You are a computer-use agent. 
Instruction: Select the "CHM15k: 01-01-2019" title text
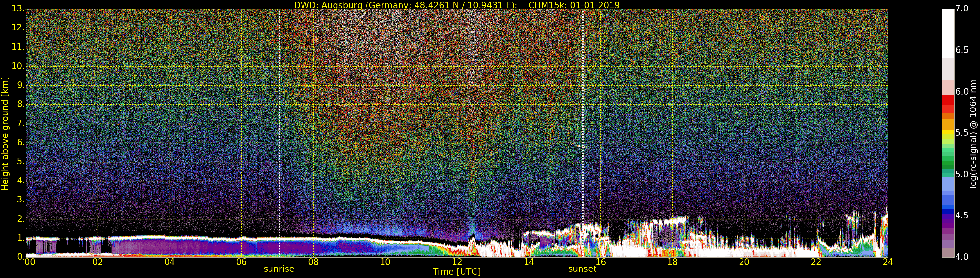coord(574,5)
